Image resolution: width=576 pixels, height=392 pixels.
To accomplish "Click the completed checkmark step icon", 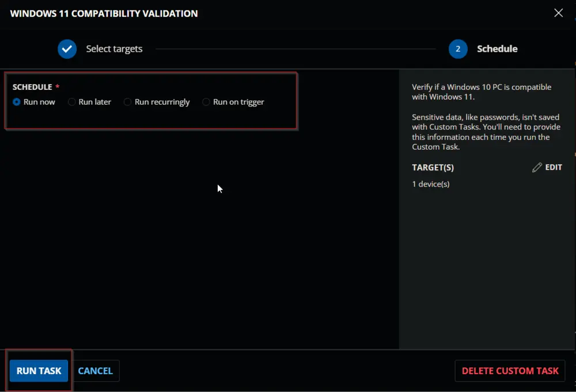I will (x=67, y=49).
